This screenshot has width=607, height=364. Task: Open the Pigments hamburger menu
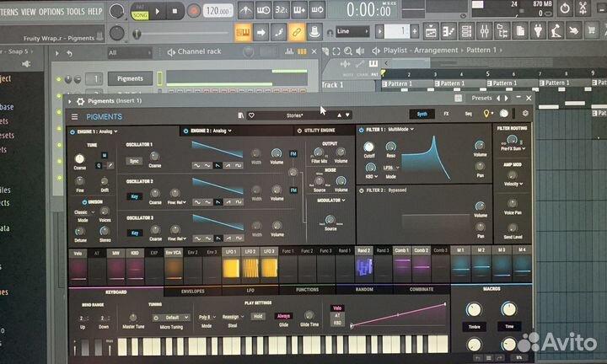click(74, 117)
